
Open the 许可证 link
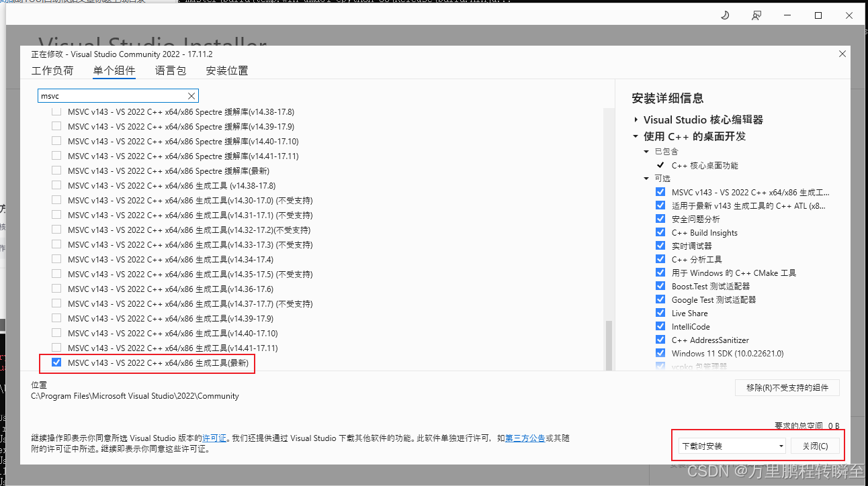(214, 438)
